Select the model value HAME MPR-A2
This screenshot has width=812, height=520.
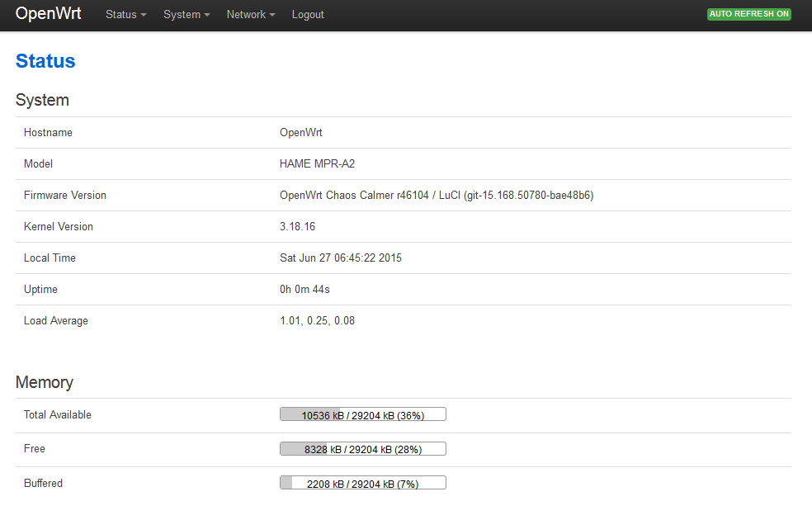(x=317, y=163)
